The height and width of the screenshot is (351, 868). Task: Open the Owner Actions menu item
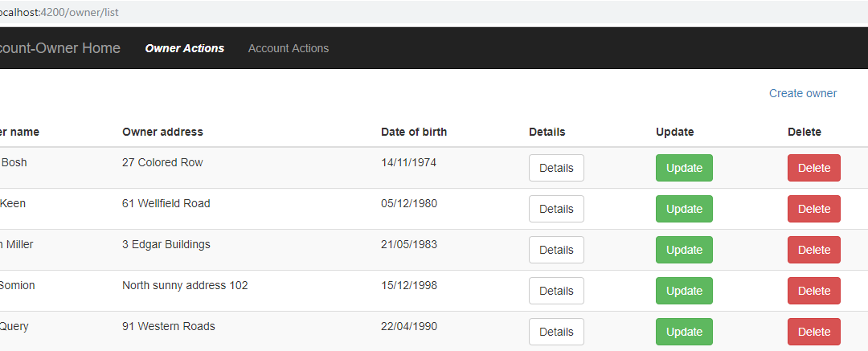[x=184, y=48]
